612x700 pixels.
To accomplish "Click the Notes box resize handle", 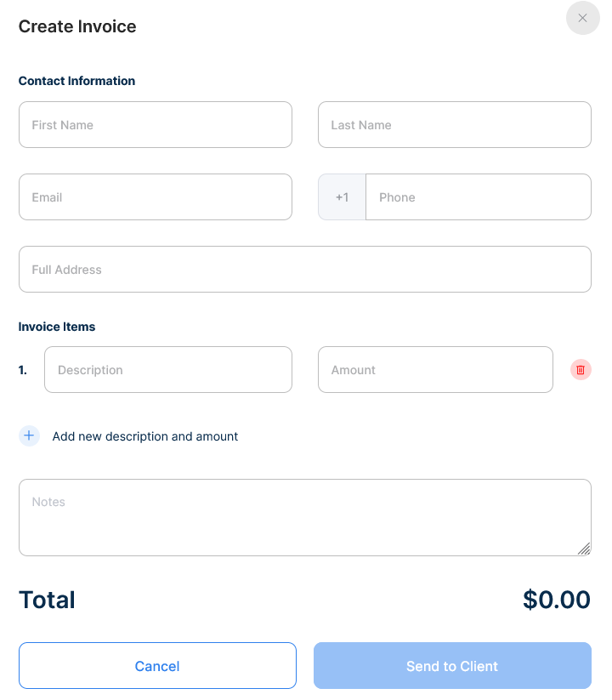I will (x=584, y=549).
